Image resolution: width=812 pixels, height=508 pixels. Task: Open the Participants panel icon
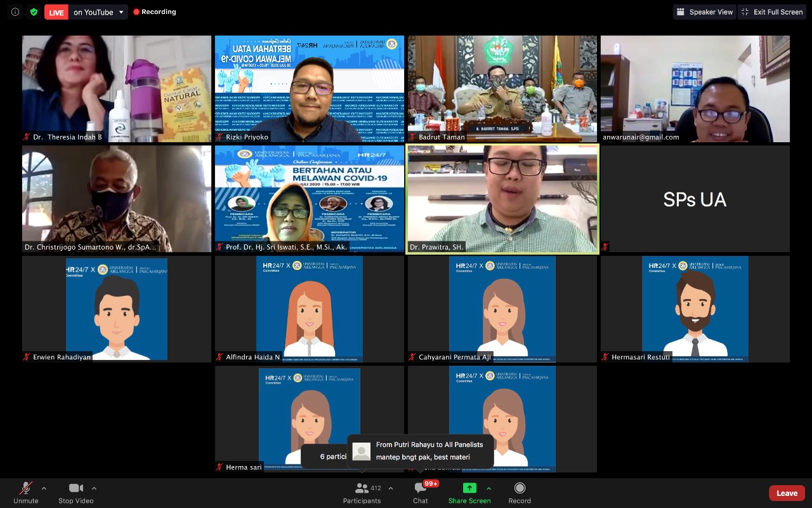[x=362, y=488]
